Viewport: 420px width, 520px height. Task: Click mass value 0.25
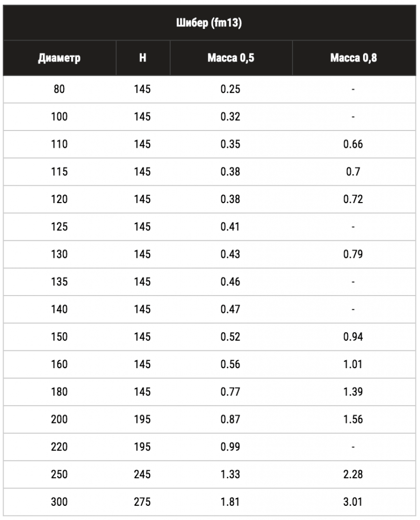[x=231, y=89]
